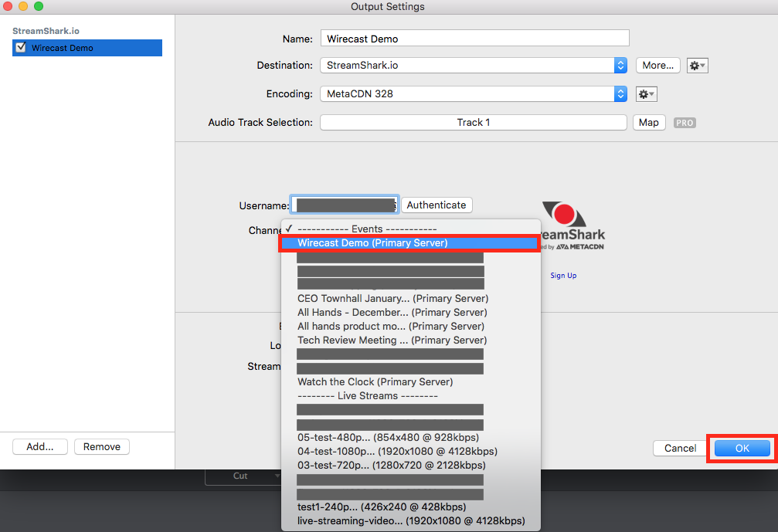Click Add... to add an output
This screenshot has width=778, height=532.
coord(39,447)
